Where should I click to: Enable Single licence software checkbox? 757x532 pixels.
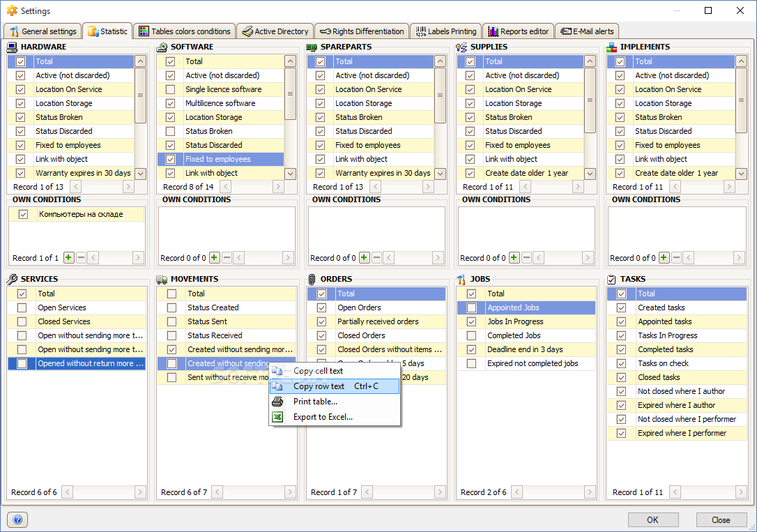coord(170,89)
